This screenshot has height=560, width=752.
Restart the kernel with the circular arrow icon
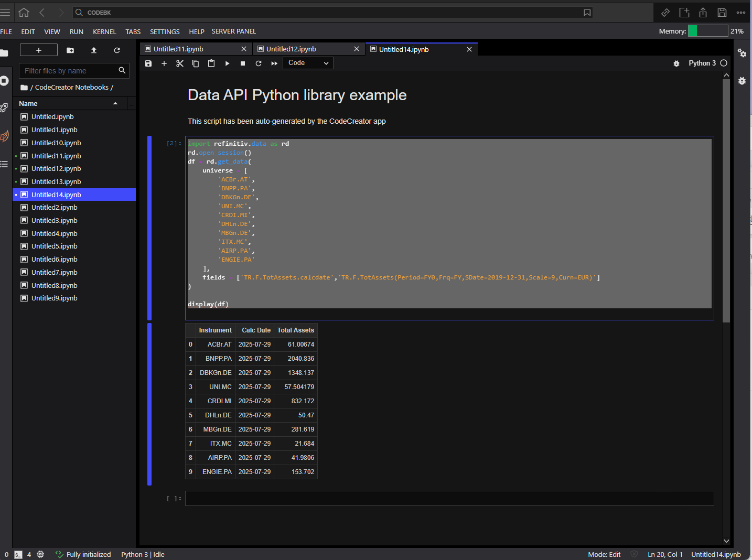tap(259, 63)
